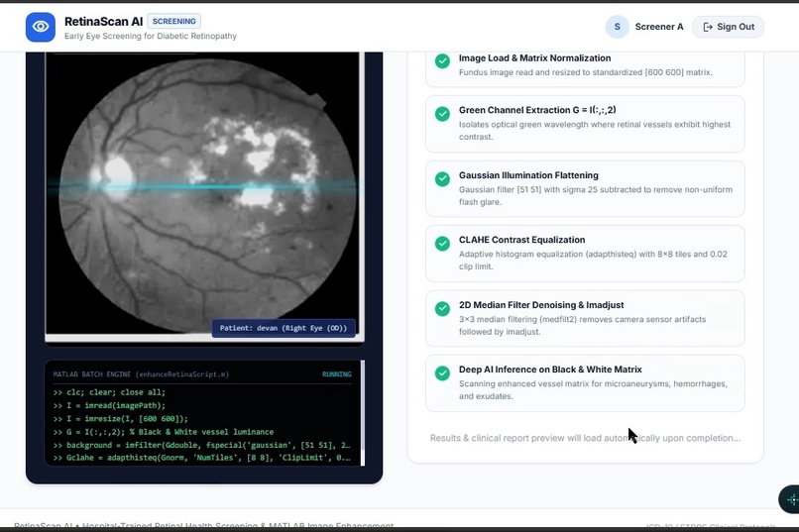Click the 'Results & clinical report preview' notice
Image resolution: width=799 pixels, height=532 pixels.
586,438
